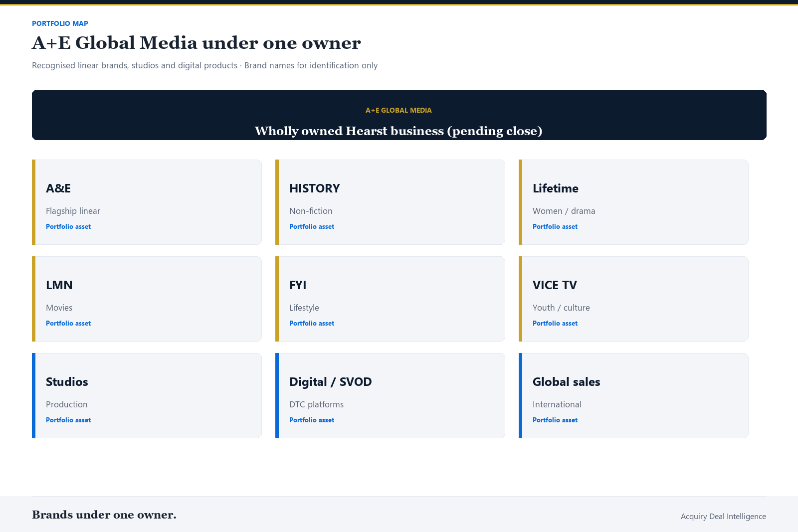Open the Lifetime card heading
Image resolution: width=798 pixels, height=532 pixels.
[x=556, y=188]
